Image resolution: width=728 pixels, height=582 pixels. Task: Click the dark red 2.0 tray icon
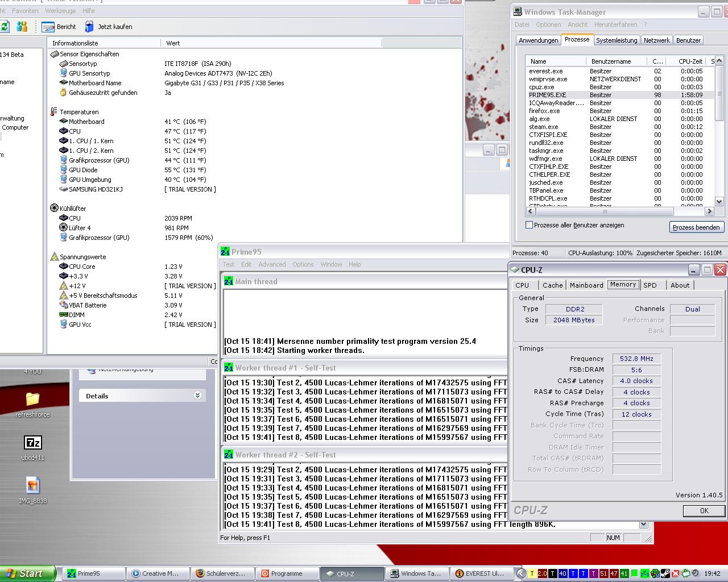[x=543, y=574]
